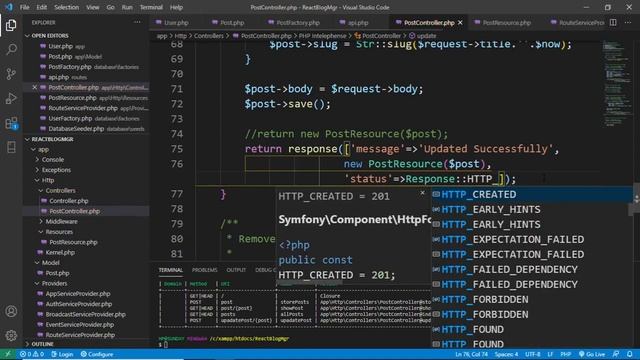Viewport: 640px width, 360px height.
Task: Open the Accounts icon in activity bar
Action: (x=11, y=311)
